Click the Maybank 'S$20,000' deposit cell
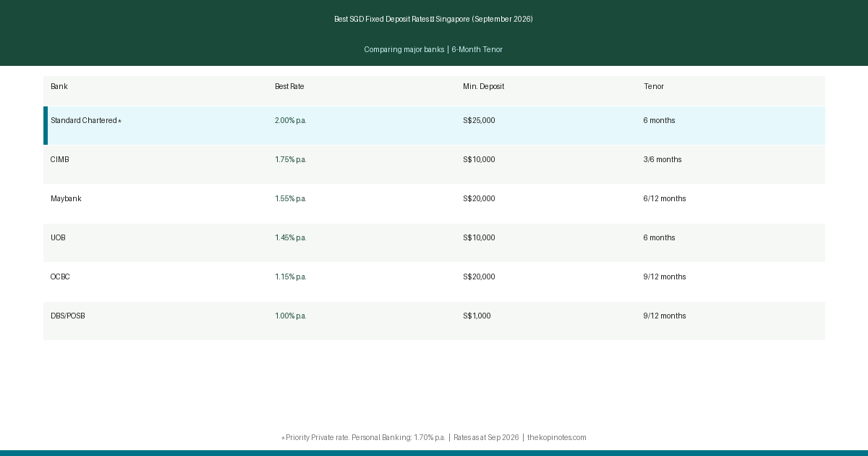The height and width of the screenshot is (456, 868). (x=479, y=199)
